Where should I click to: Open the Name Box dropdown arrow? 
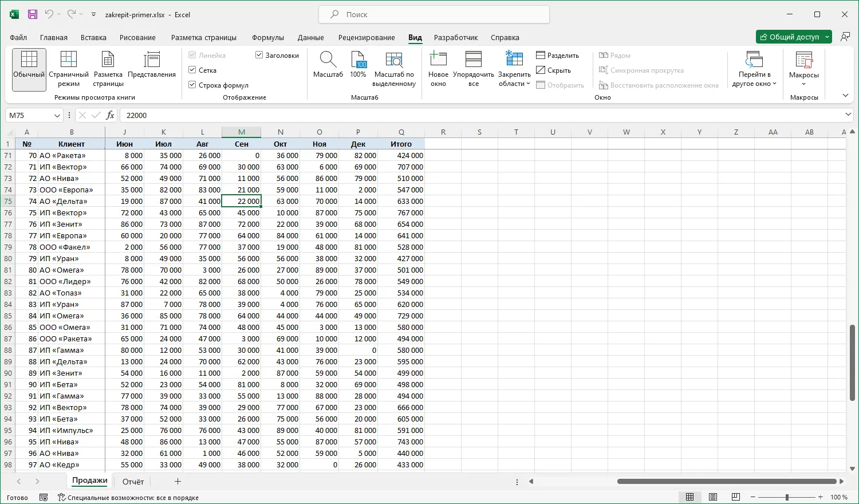[x=57, y=116]
